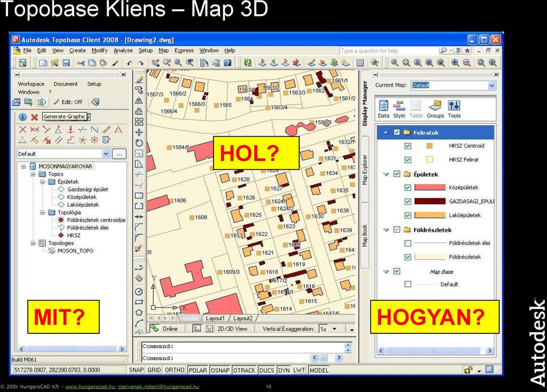Collapse the Topics tree node
Screen dimensions: 547x392
pyautogui.click(x=33, y=174)
